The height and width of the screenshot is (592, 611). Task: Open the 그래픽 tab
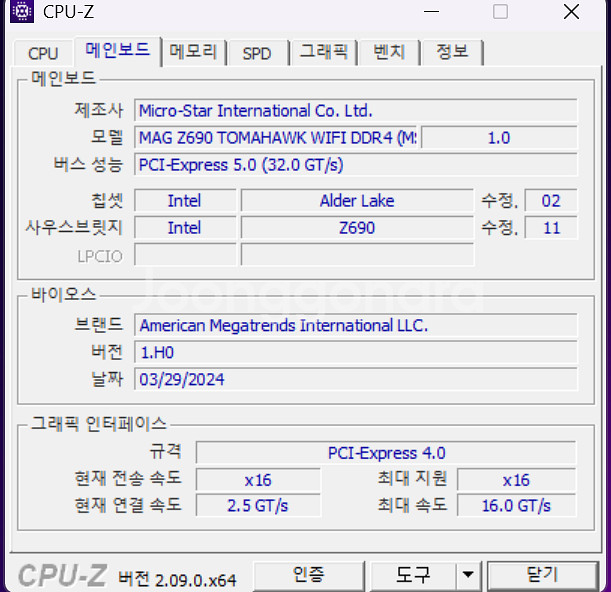[x=324, y=53]
